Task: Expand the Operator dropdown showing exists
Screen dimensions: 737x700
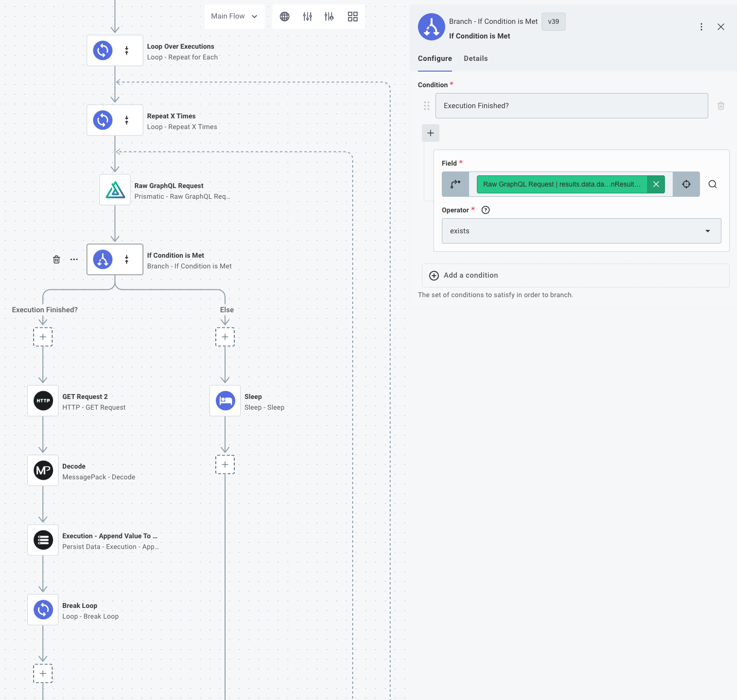Action: [581, 231]
